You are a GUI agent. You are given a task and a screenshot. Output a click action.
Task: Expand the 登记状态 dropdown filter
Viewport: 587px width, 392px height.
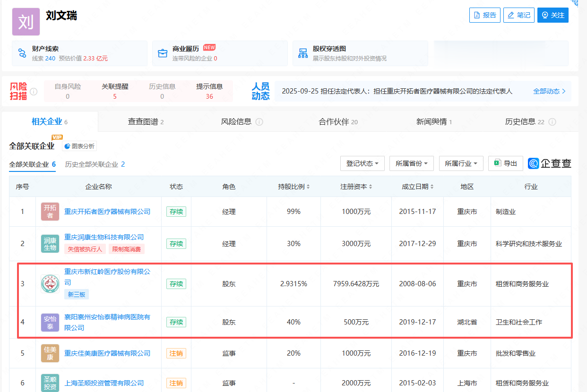tap(362, 163)
